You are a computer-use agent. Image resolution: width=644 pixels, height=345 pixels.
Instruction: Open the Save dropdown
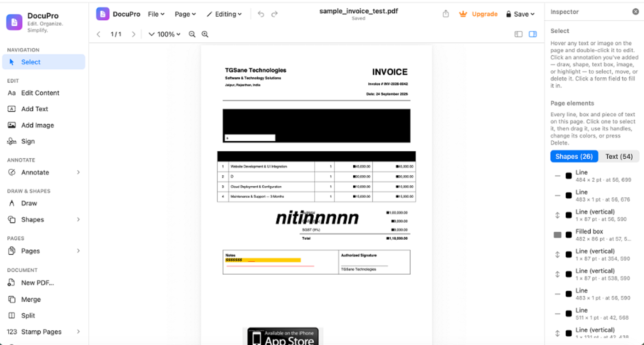[x=520, y=14]
